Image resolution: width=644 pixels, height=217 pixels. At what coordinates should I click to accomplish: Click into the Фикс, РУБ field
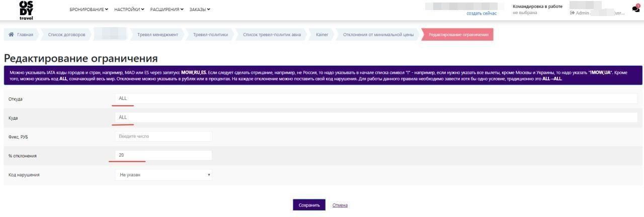(x=164, y=136)
